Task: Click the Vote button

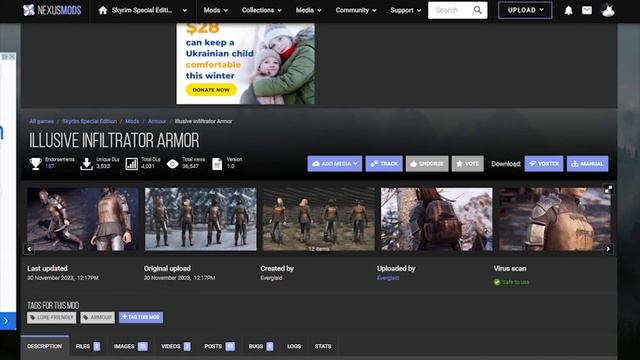Action: click(x=467, y=164)
